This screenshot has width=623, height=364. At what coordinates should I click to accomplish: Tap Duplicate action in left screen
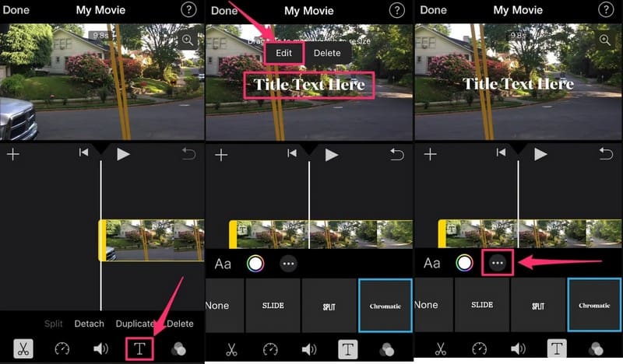(135, 324)
